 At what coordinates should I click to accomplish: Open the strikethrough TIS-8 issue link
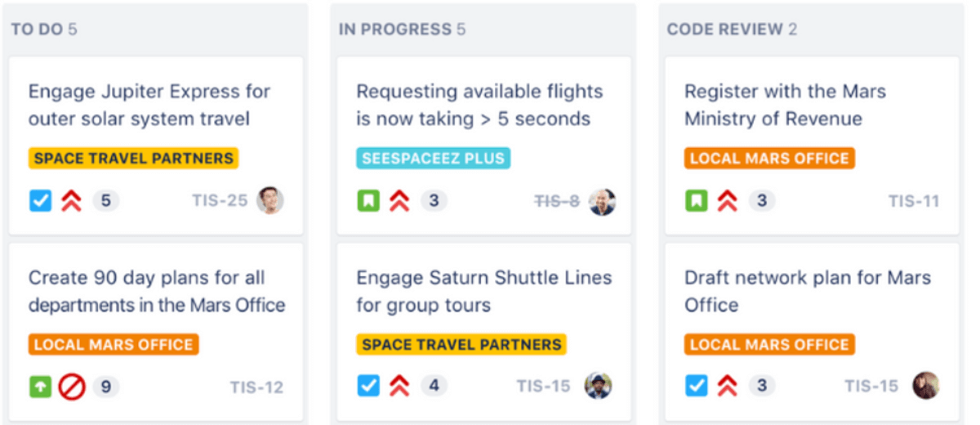pyautogui.click(x=557, y=201)
